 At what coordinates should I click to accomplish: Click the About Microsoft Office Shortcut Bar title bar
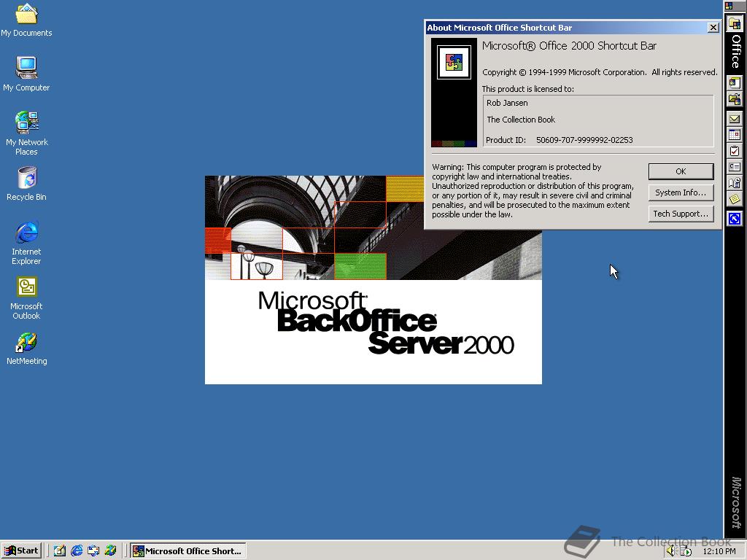[x=566, y=28]
